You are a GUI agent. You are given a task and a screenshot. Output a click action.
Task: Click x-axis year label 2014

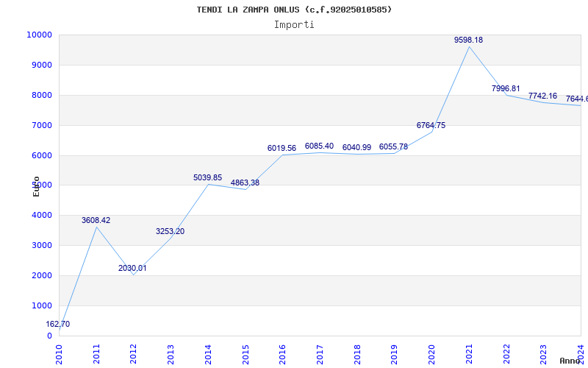(x=208, y=355)
